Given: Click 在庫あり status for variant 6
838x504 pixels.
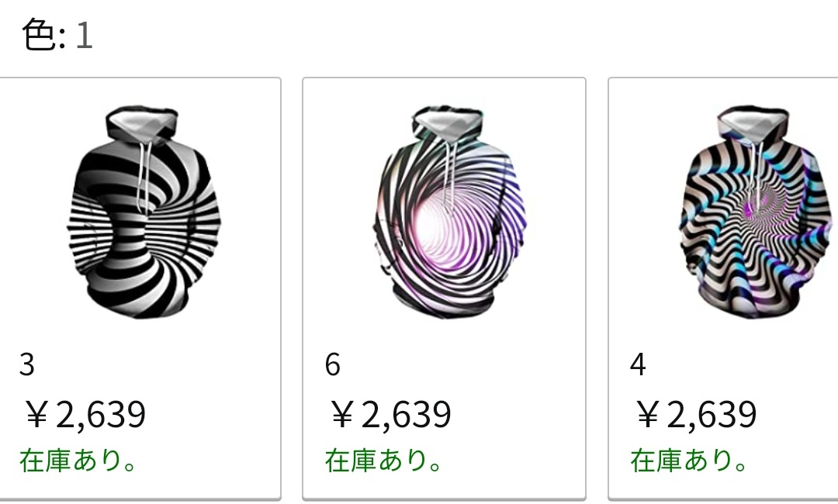Looking at the screenshot, I should click(384, 461).
